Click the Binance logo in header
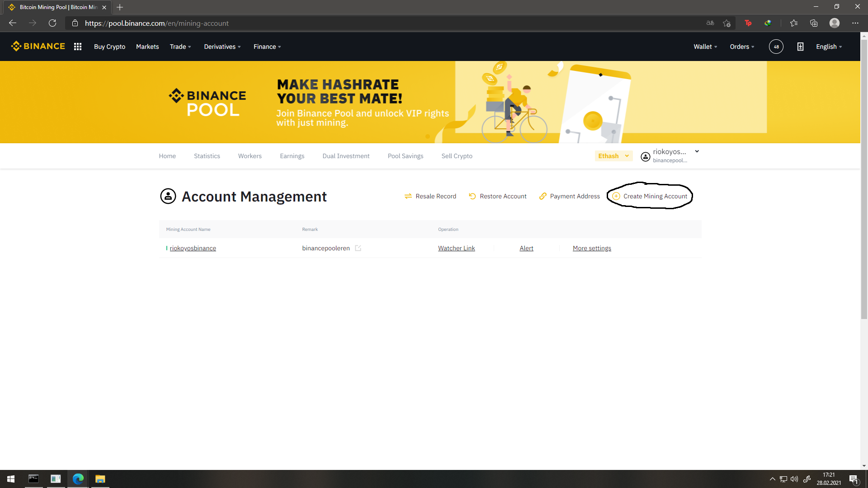The height and width of the screenshot is (488, 868). pyautogui.click(x=38, y=47)
